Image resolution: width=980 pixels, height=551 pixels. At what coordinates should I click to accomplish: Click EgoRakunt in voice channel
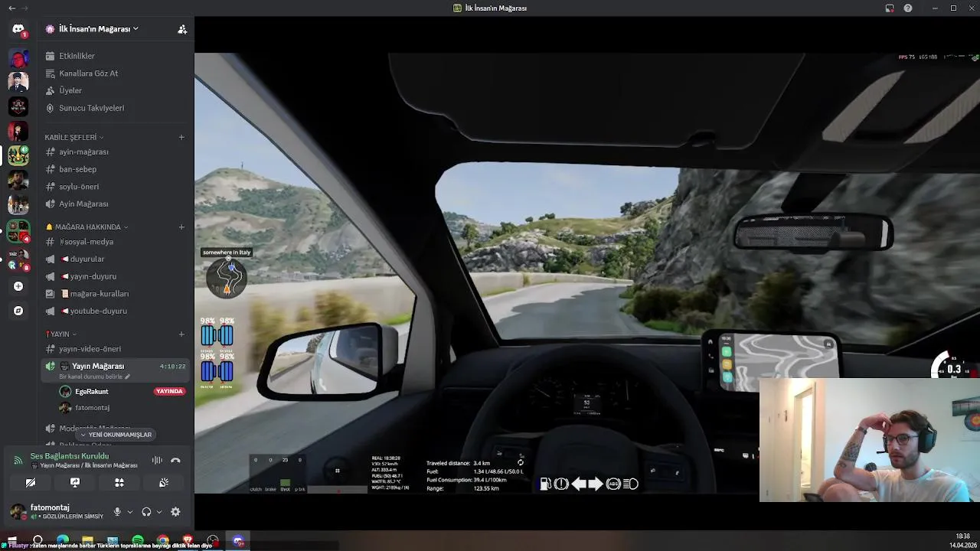pos(91,392)
